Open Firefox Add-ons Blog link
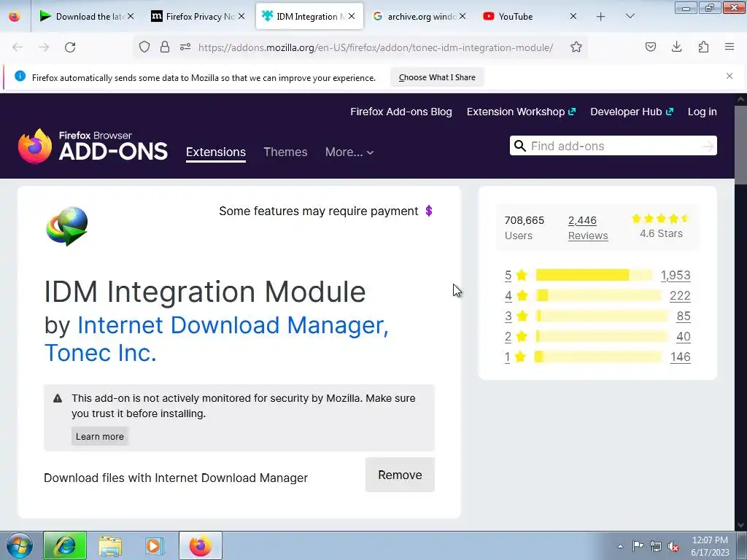 [401, 112]
